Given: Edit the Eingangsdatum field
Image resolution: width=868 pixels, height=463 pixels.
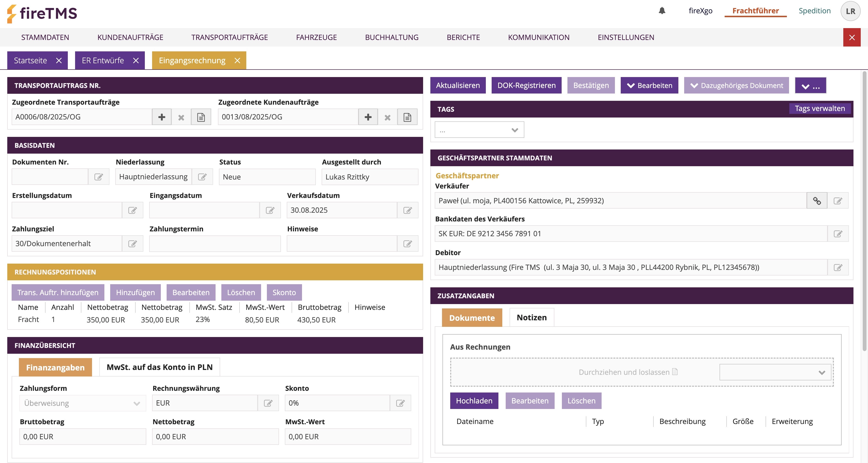Looking at the screenshot, I should pos(270,210).
